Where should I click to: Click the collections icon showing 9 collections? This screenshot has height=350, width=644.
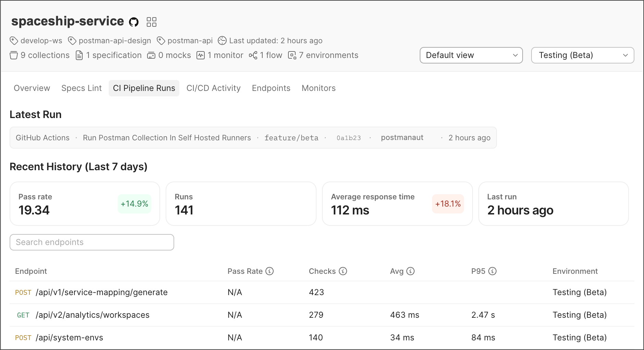click(x=13, y=55)
